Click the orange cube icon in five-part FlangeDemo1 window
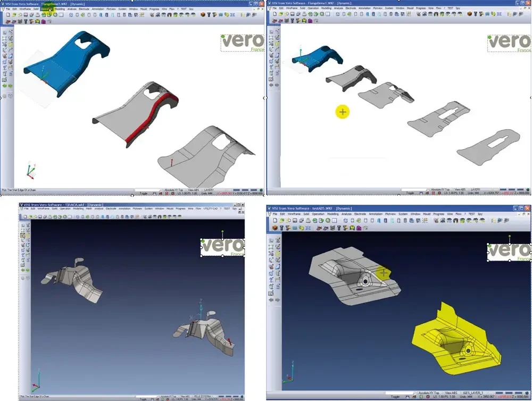Viewport: 532px width, 401px height. point(470,14)
